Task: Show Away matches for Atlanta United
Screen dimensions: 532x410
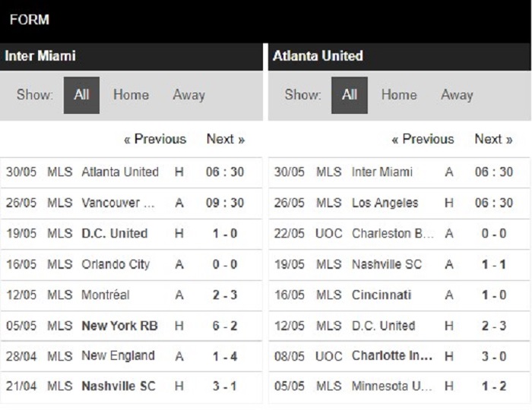Action: (457, 95)
